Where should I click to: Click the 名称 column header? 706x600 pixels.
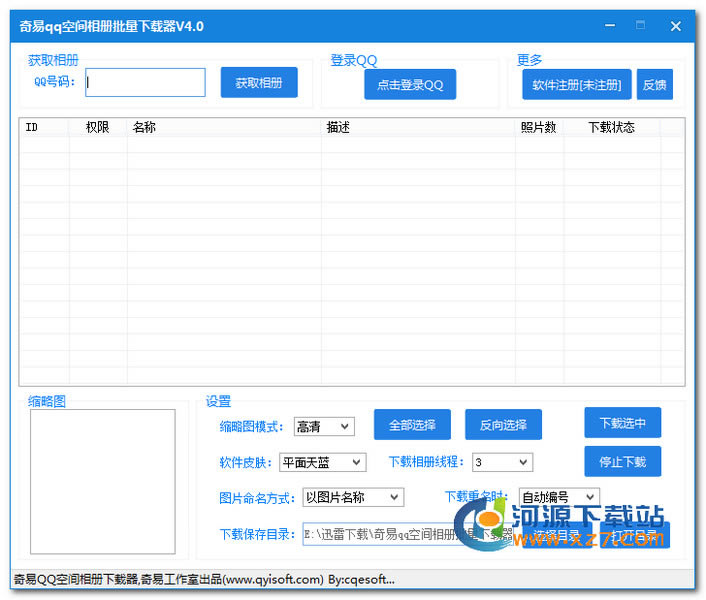click(x=224, y=127)
